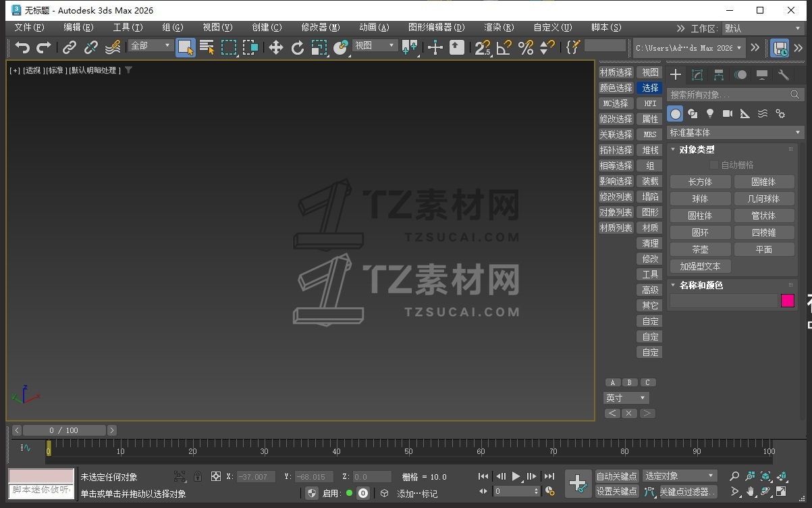The image size is (812, 508).
Task: Enable the 自动栅格 checkbox
Action: pyautogui.click(x=714, y=165)
